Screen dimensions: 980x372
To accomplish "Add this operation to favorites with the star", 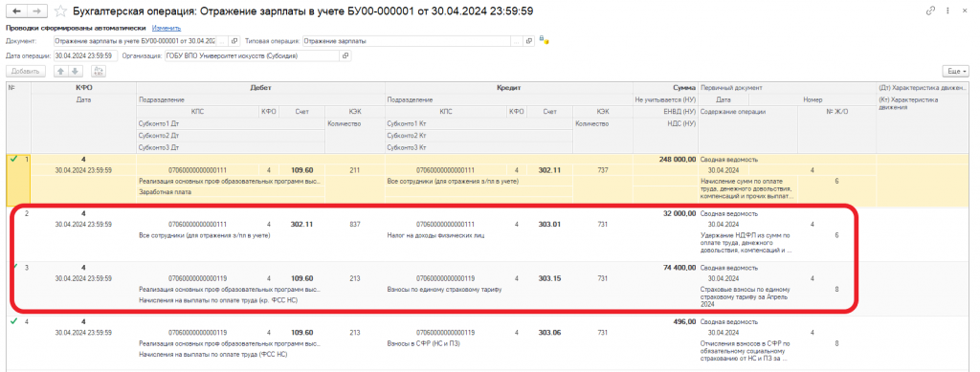I will point(60,11).
